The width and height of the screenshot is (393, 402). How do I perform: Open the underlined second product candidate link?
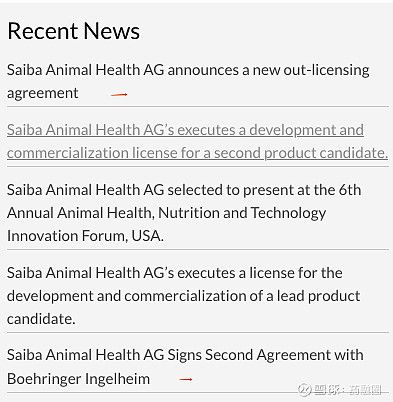197,141
